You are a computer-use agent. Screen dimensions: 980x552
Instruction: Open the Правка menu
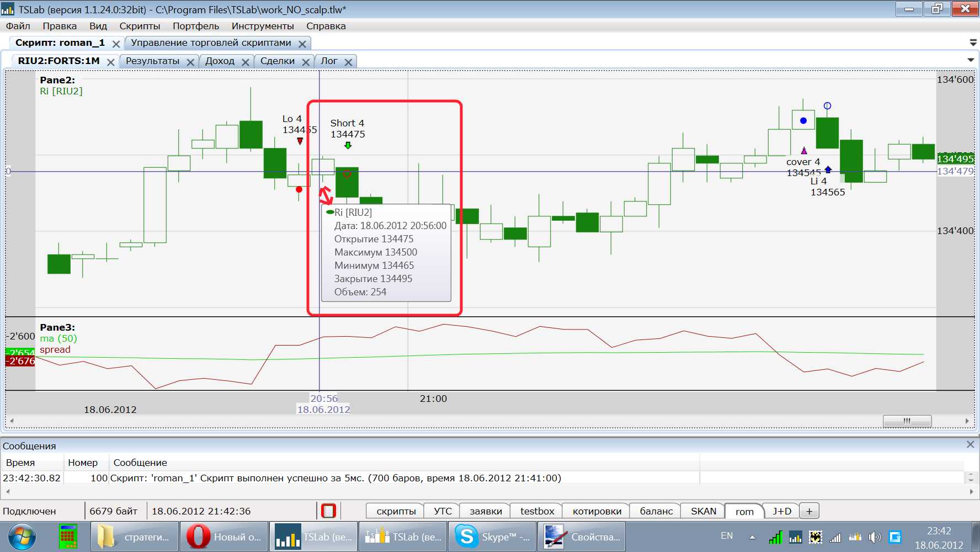60,26
